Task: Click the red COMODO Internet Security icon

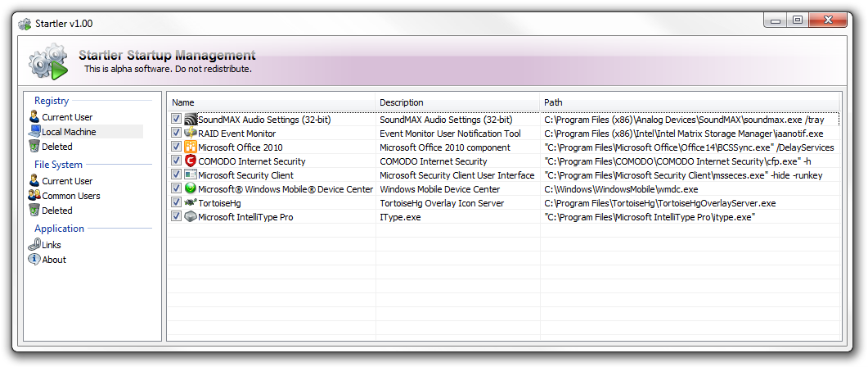Action: (191, 161)
